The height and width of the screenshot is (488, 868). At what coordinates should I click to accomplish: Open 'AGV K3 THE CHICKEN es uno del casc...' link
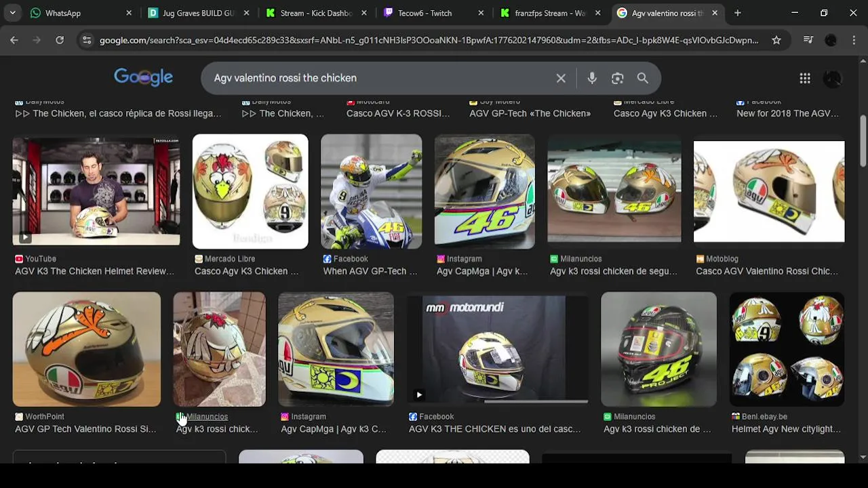pyautogui.click(x=495, y=429)
